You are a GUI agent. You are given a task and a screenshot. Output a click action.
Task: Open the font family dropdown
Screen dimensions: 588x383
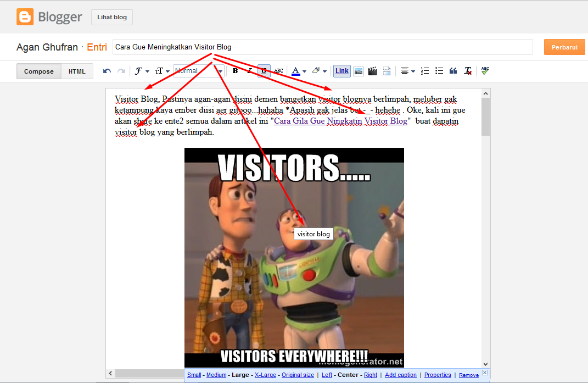pos(142,71)
